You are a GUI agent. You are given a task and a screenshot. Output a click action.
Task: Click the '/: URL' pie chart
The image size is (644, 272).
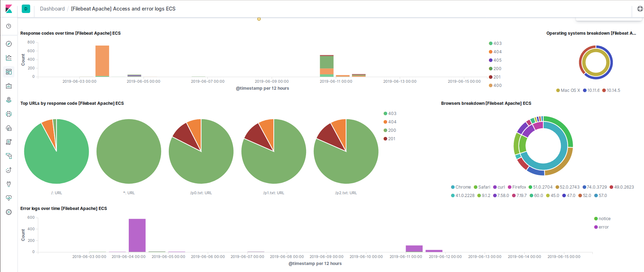coord(57,151)
